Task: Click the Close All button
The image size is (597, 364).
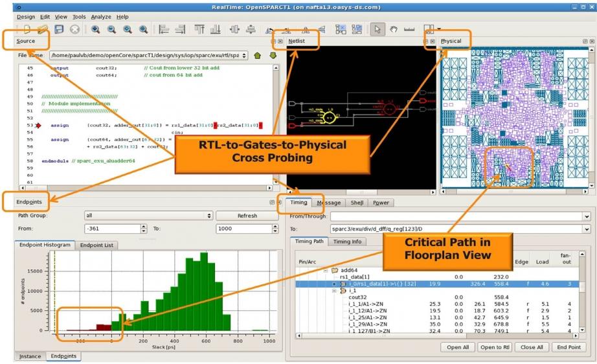Action: click(x=532, y=347)
